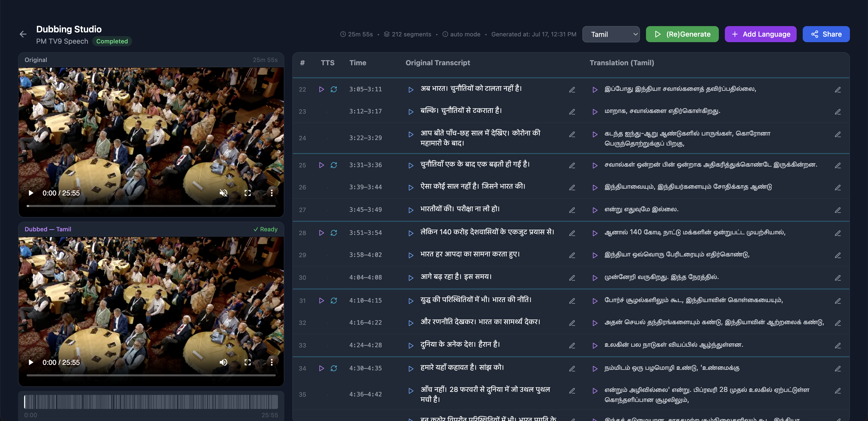Play the Dubbed Tamil video
The height and width of the screenshot is (421, 868).
coord(31,362)
